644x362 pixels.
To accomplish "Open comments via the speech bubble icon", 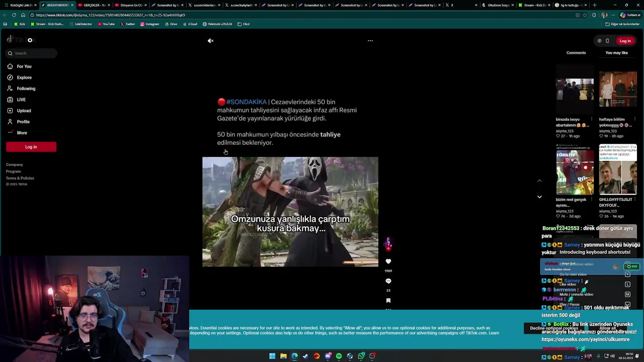I will (388, 281).
